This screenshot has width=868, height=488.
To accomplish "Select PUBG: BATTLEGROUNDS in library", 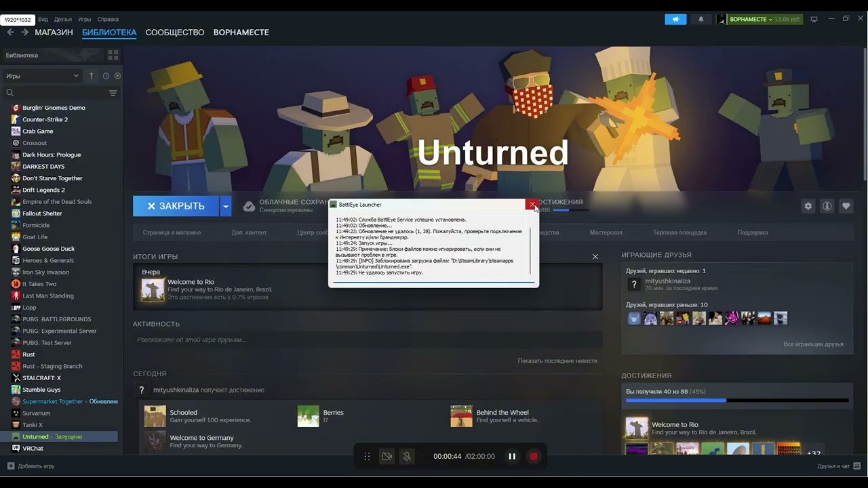I will point(56,319).
